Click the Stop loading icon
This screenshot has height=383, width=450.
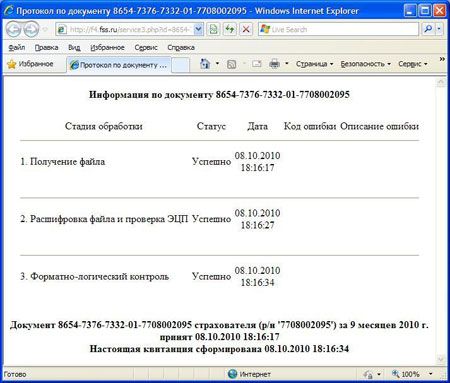tap(246, 29)
